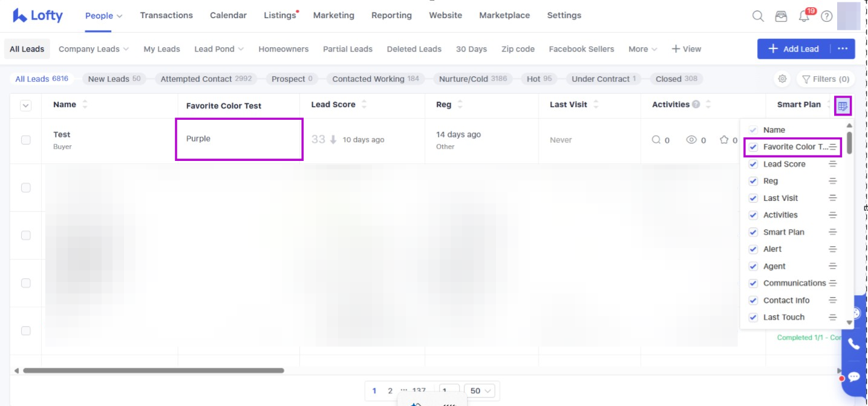Open the notifications bell icon

[804, 16]
